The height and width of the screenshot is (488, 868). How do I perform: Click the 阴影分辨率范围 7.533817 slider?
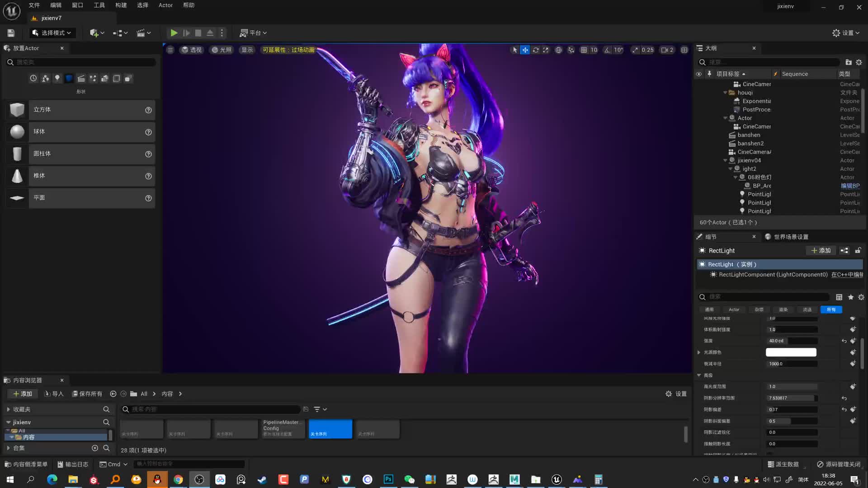(792, 398)
